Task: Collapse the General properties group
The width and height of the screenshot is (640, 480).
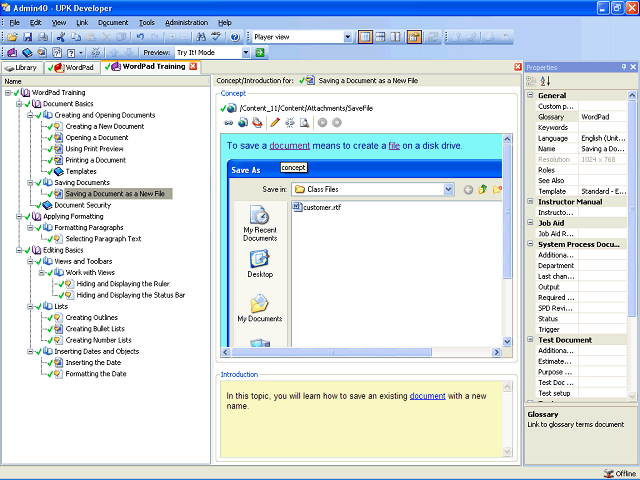Action: point(530,95)
